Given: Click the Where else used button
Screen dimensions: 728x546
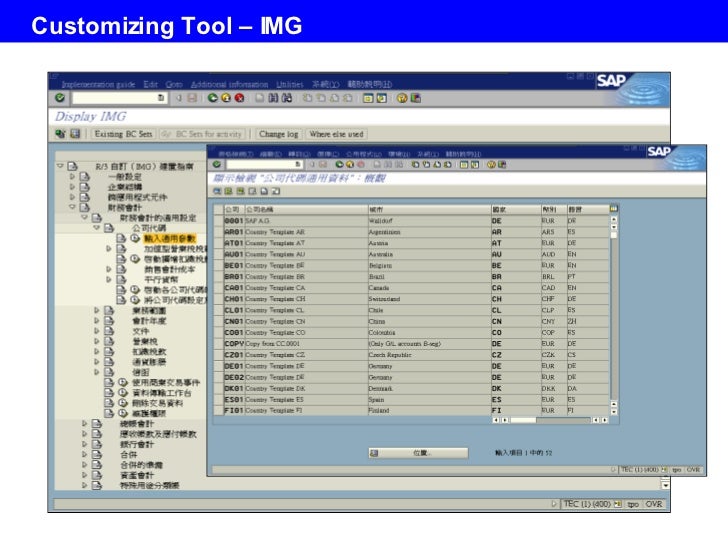Looking at the screenshot, I should (x=336, y=134).
